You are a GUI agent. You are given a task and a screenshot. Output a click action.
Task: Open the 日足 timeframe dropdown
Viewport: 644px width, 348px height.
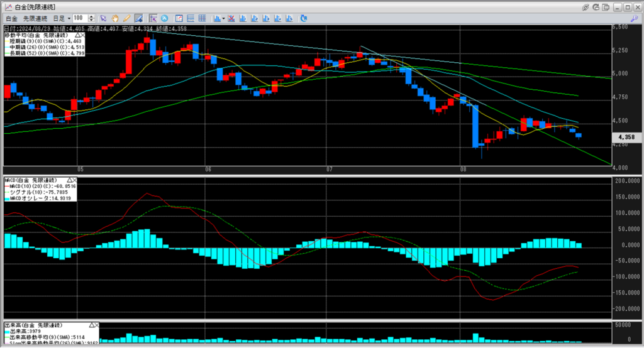point(62,18)
